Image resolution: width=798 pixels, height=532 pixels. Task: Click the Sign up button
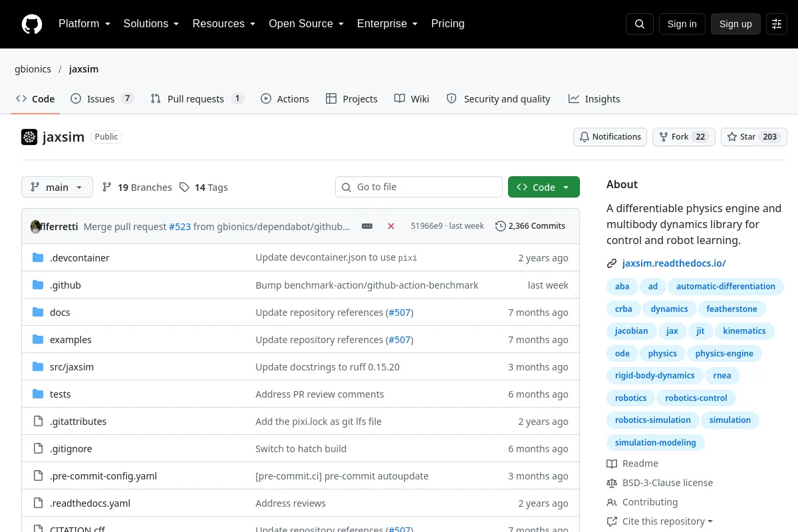click(x=735, y=24)
